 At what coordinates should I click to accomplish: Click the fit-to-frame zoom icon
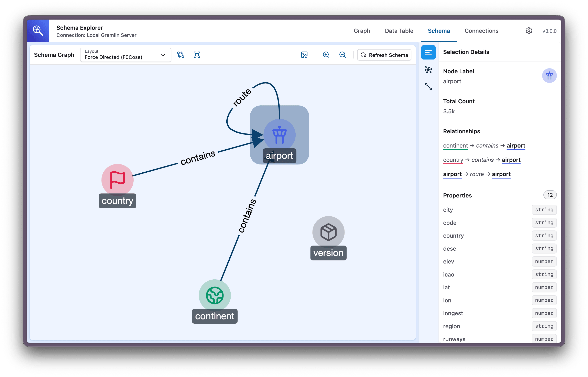click(197, 55)
